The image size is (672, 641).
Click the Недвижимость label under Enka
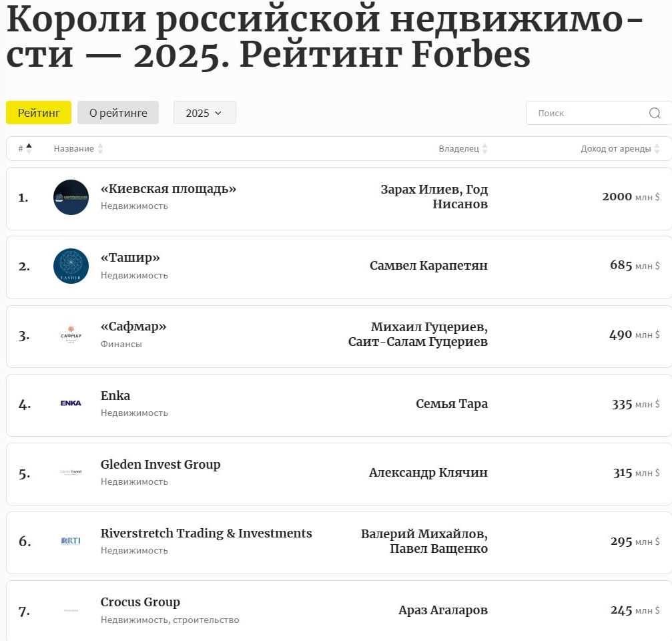pos(134,413)
